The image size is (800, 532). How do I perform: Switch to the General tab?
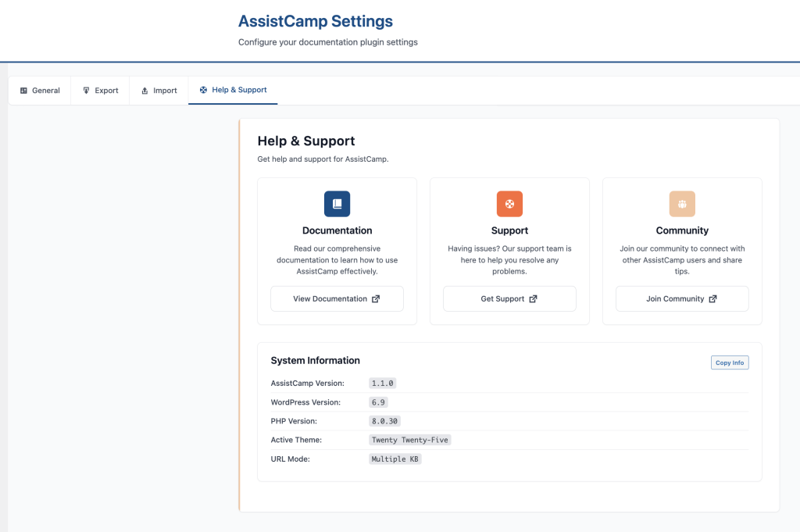[45, 91]
